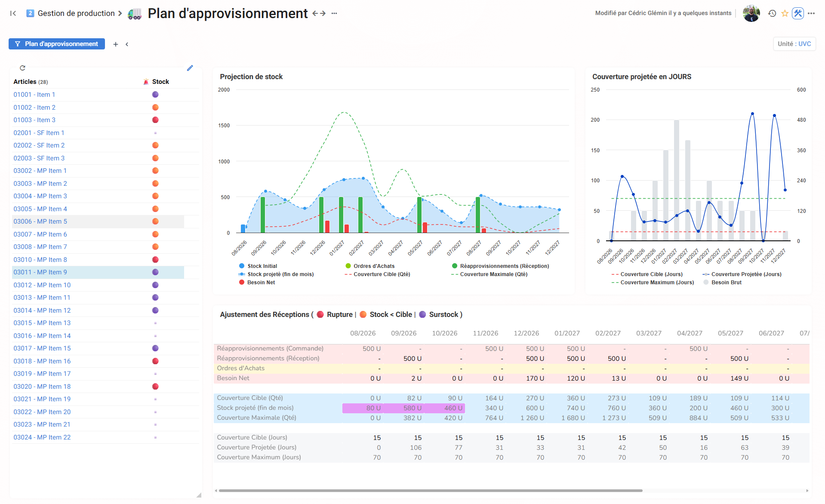This screenshot has width=825, height=504.
Task: Click the red stock dot of Item 3
Action: tap(155, 120)
